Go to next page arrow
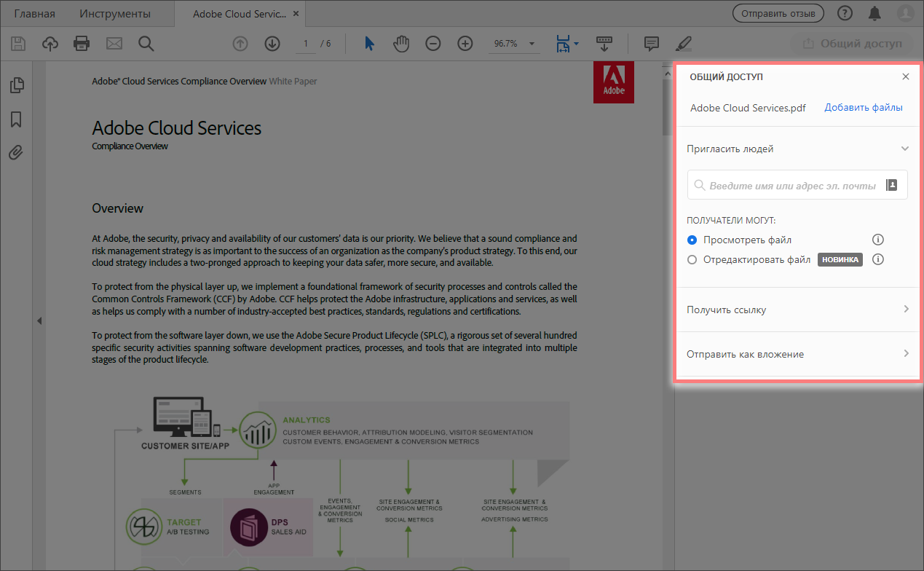The height and width of the screenshot is (571, 924). pos(272,44)
